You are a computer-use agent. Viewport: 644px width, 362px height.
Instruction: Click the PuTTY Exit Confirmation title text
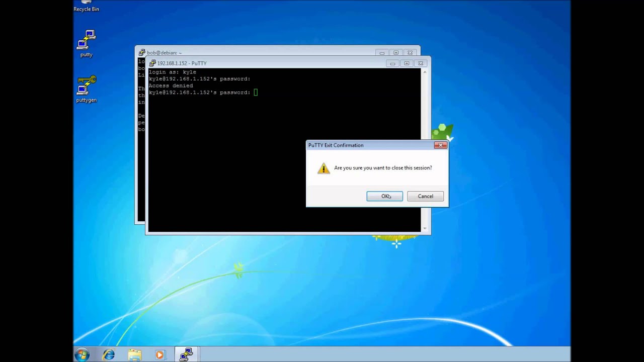click(336, 145)
